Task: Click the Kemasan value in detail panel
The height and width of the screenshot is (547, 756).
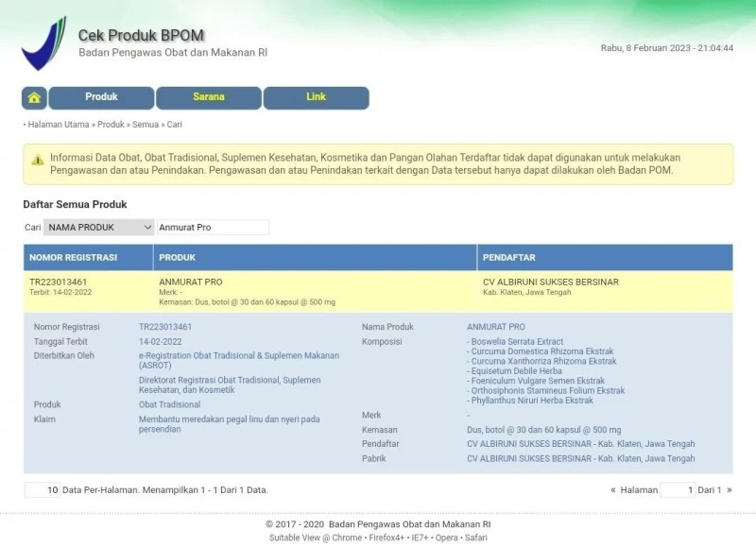Action: coord(544,430)
